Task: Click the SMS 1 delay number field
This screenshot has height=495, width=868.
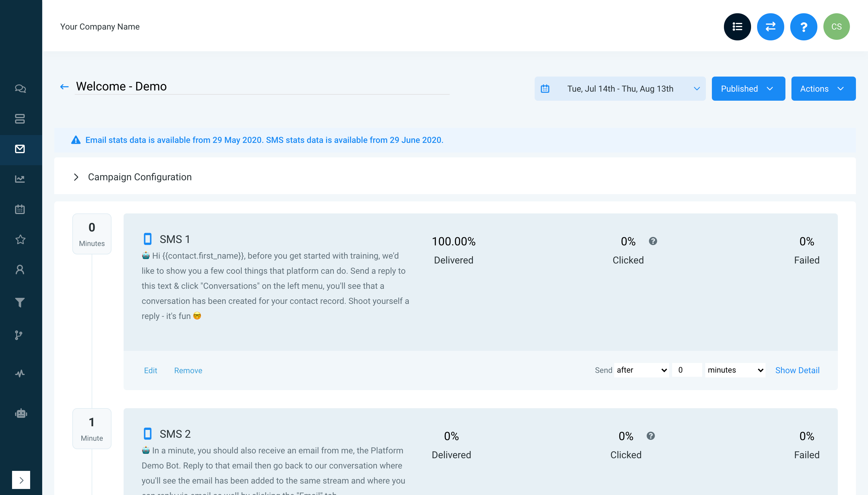Action: pos(687,370)
